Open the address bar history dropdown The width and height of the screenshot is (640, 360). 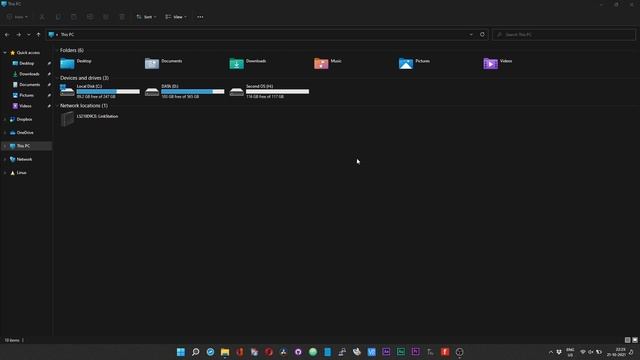pos(471,35)
